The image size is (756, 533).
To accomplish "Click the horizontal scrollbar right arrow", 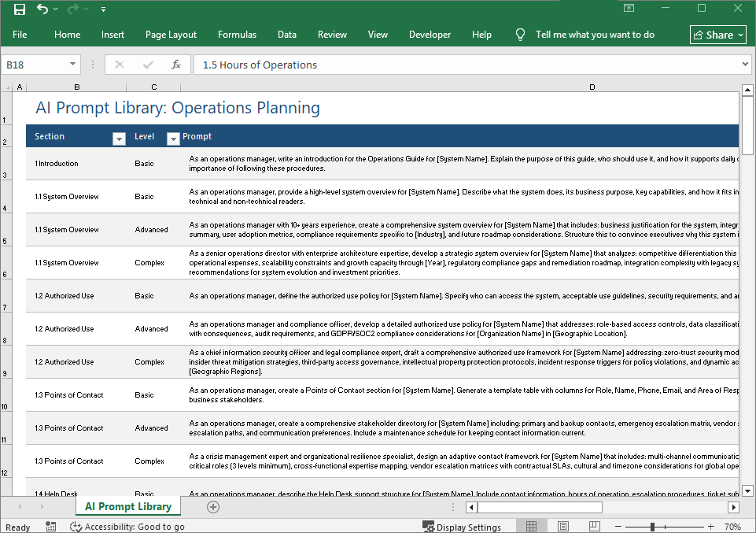I will [x=733, y=507].
